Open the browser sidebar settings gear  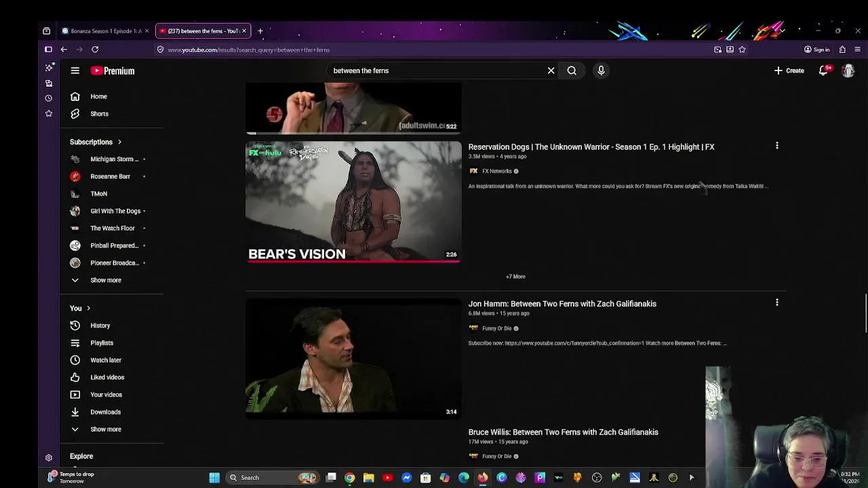point(49,458)
